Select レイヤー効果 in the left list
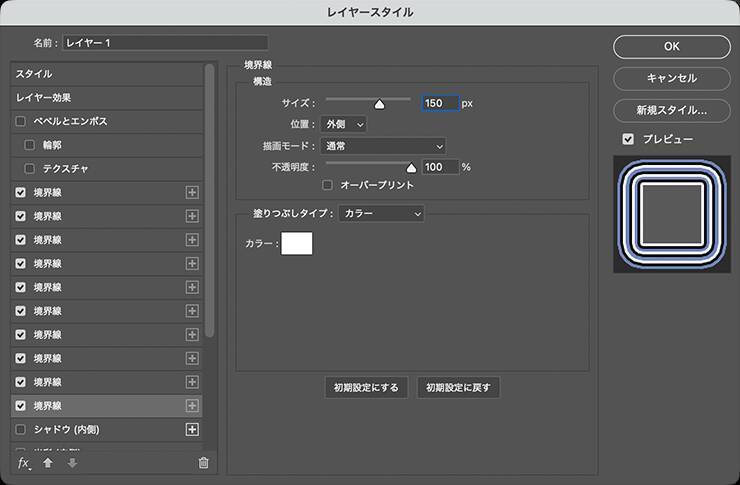 point(107,98)
